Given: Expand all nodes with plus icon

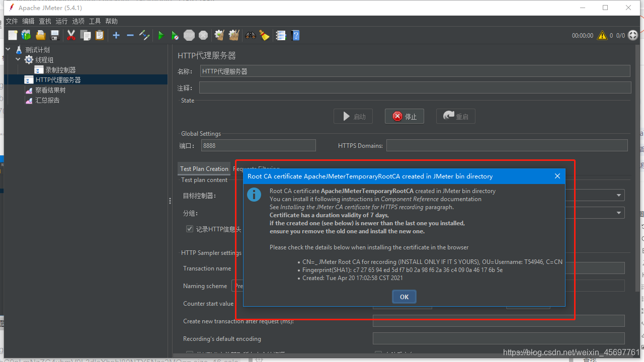Looking at the screenshot, I should 116,35.
